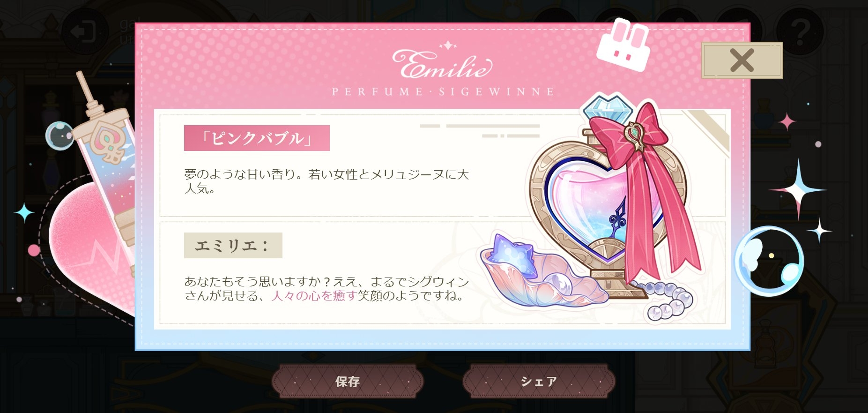Click the 保存 save button

(348, 381)
